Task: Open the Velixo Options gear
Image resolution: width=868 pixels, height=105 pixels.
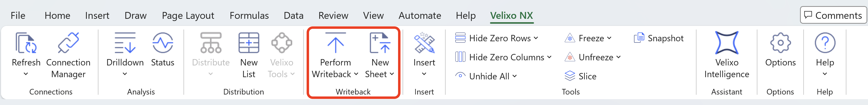Action: pyautogui.click(x=780, y=43)
